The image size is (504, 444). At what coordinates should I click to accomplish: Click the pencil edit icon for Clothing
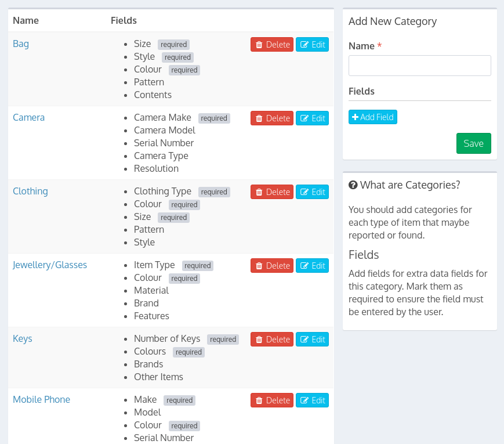point(304,192)
